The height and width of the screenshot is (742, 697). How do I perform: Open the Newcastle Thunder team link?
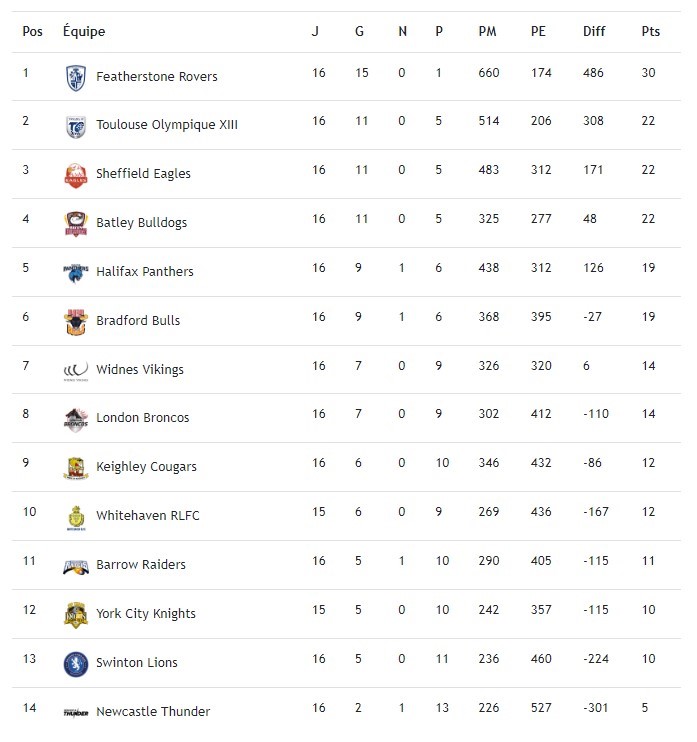click(153, 712)
